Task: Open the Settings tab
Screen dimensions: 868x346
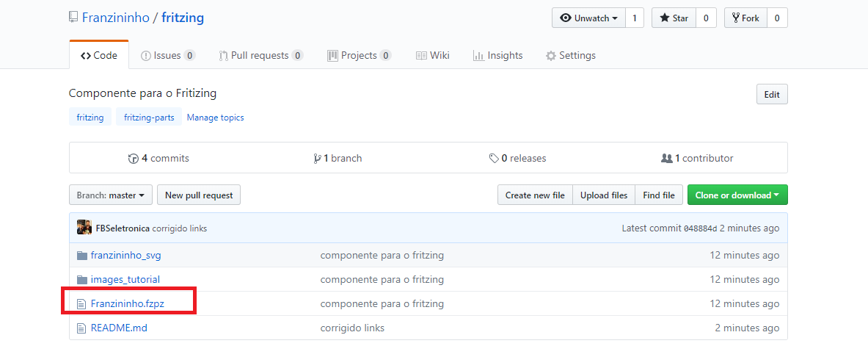Action: point(571,55)
